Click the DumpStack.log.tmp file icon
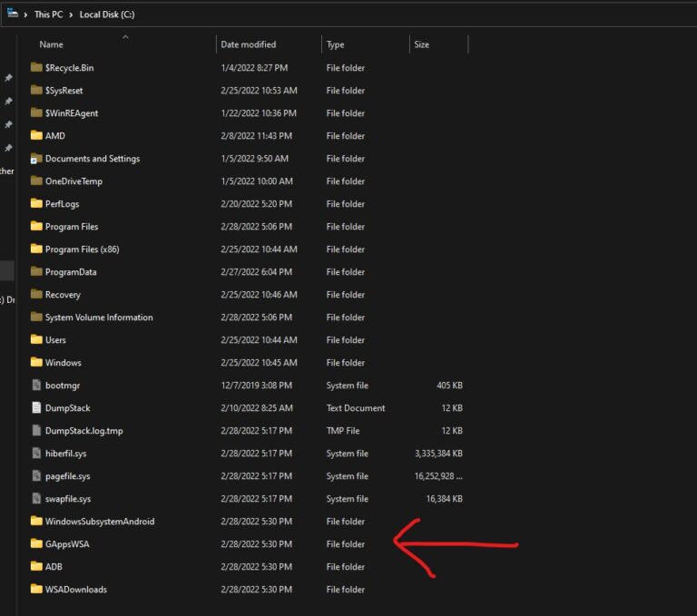This screenshot has width=697, height=616. coord(36,430)
